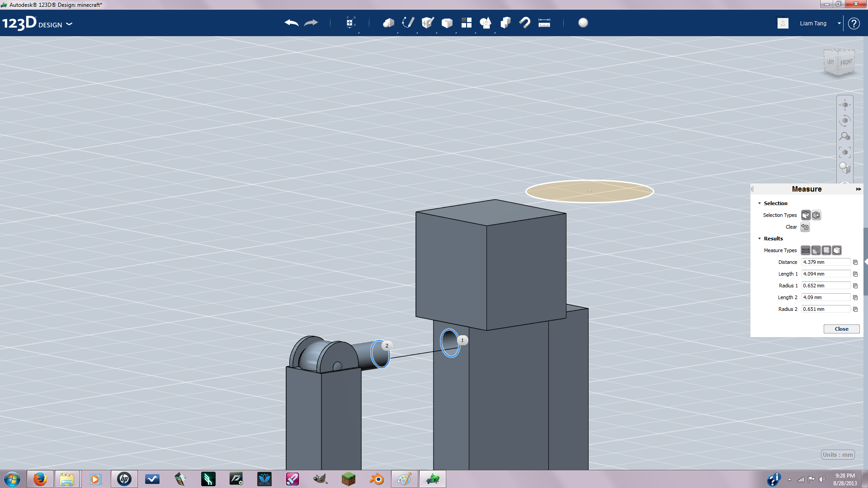Open the Combine solids tool

(505, 23)
